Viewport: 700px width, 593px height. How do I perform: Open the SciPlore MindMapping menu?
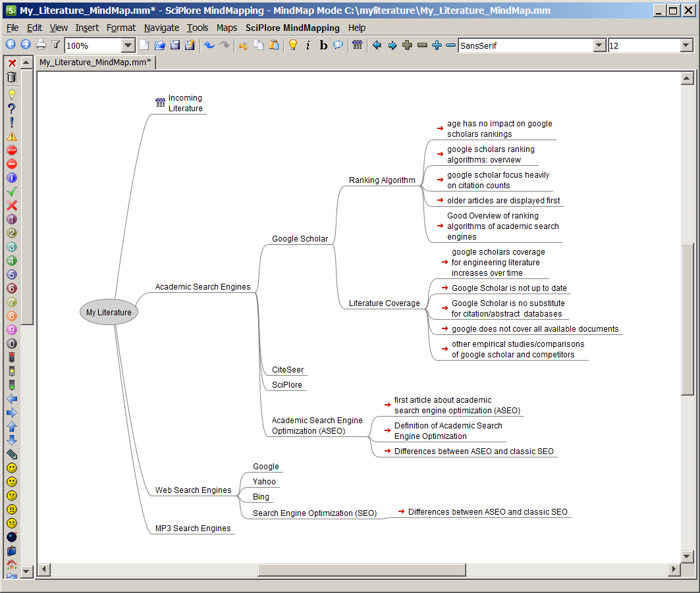click(x=292, y=28)
